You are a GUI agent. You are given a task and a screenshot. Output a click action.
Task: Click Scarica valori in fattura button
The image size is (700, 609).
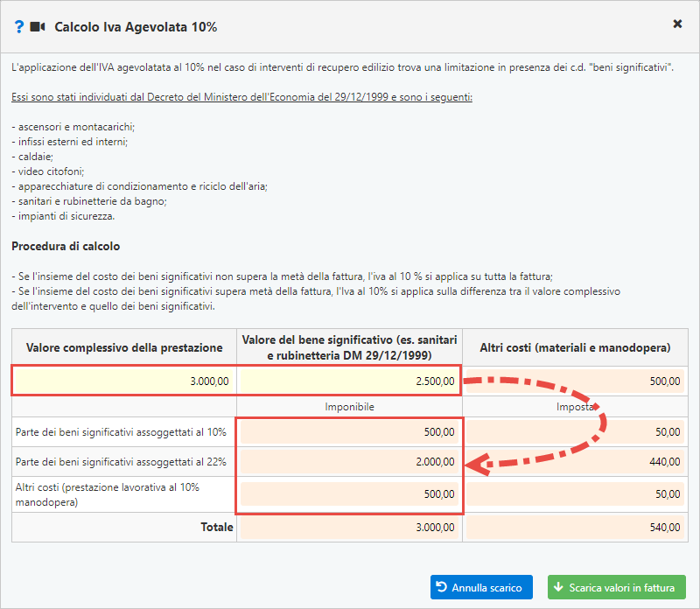coord(617,587)
